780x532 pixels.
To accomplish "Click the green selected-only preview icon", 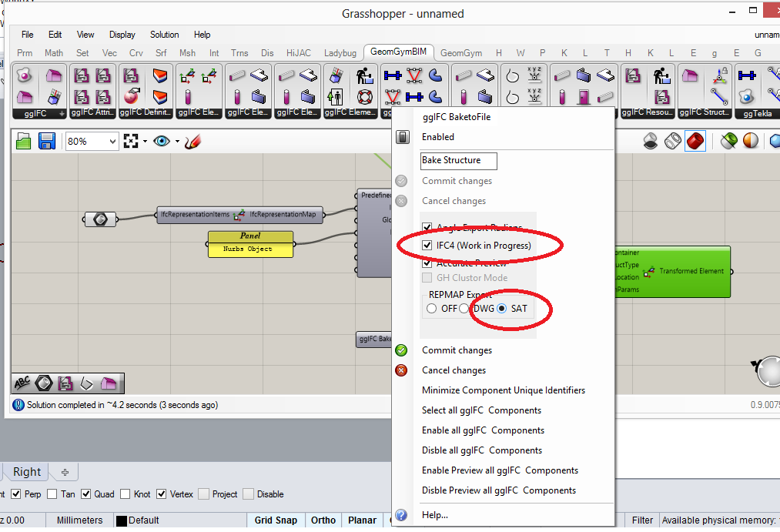I will click(x=728, y=141).
